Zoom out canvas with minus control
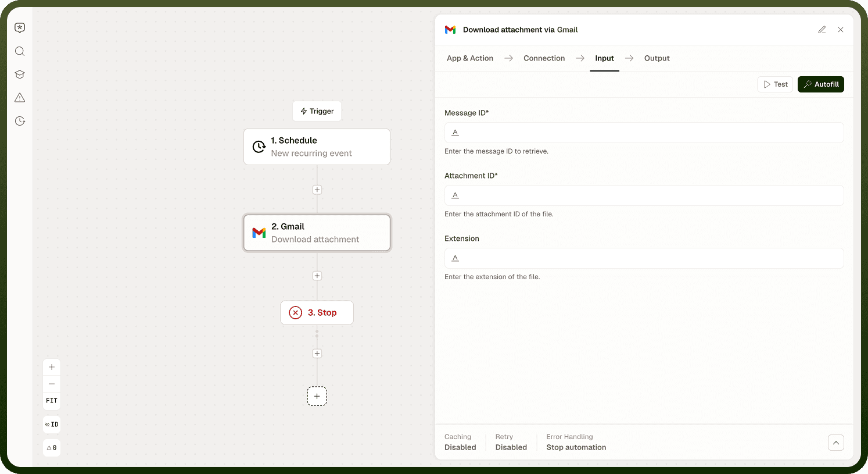 pos(52,384)
